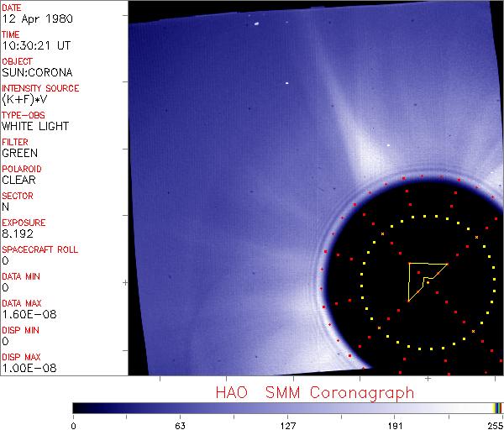The image size is (504, 430).
Task: Click the '1.60E-08' data max value
Action: [x=24, y=314]
